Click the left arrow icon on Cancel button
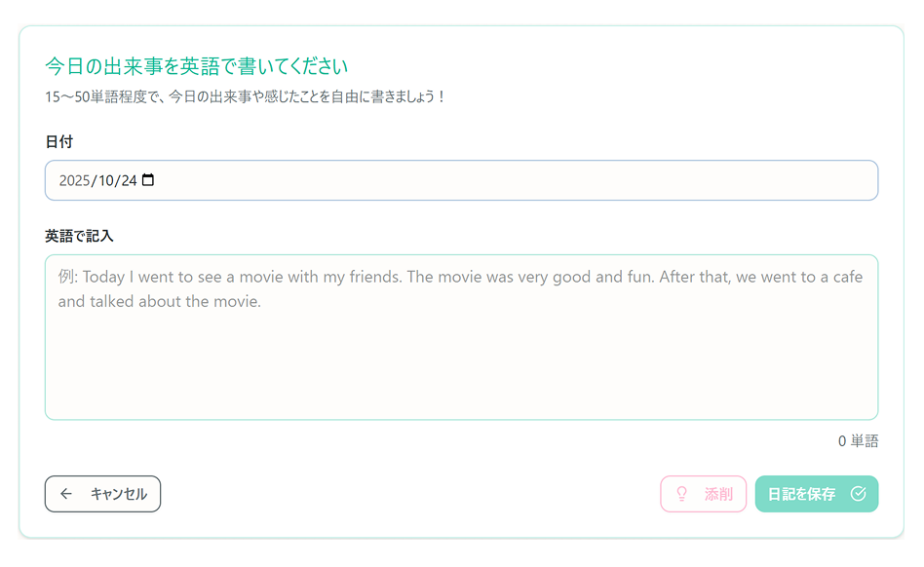Screen dimensions: 924x567 (x=66, y=494)
